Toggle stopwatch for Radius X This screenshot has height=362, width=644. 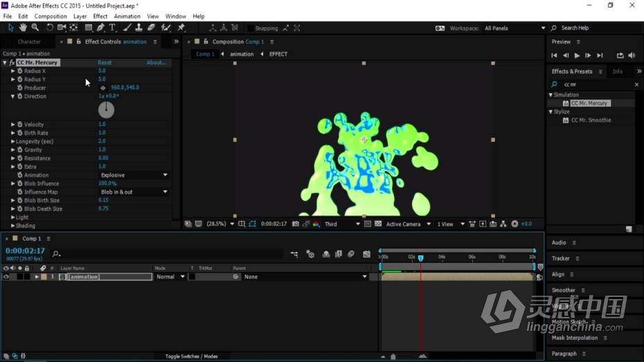pyautogui.click(x=19, y=71)
